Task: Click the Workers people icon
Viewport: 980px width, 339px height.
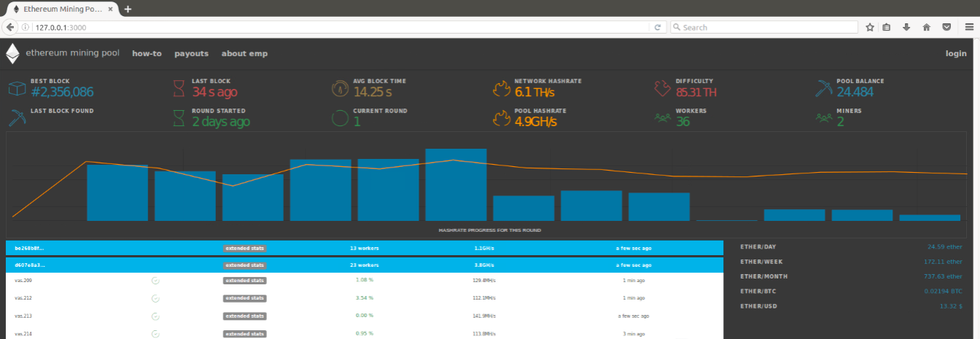Action: 662,117
